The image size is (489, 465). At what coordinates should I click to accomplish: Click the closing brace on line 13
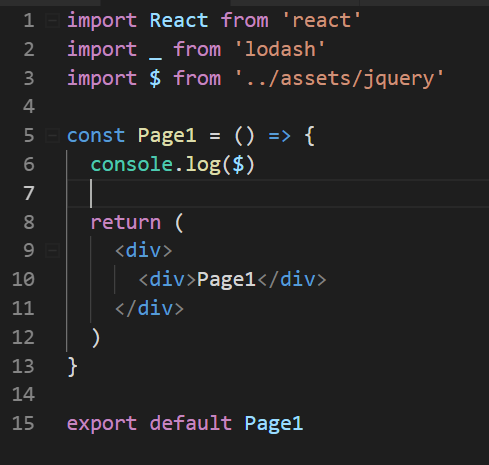tap(73, 367)
